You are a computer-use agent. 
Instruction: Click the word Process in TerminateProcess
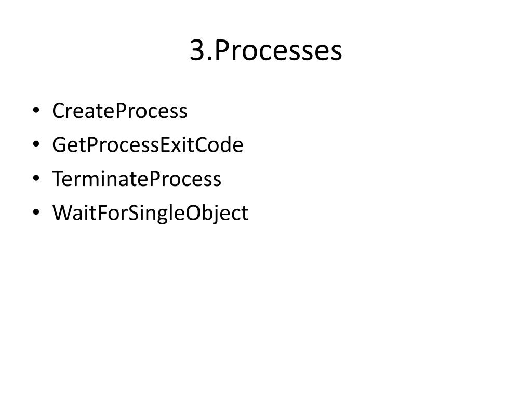(185, 179)
